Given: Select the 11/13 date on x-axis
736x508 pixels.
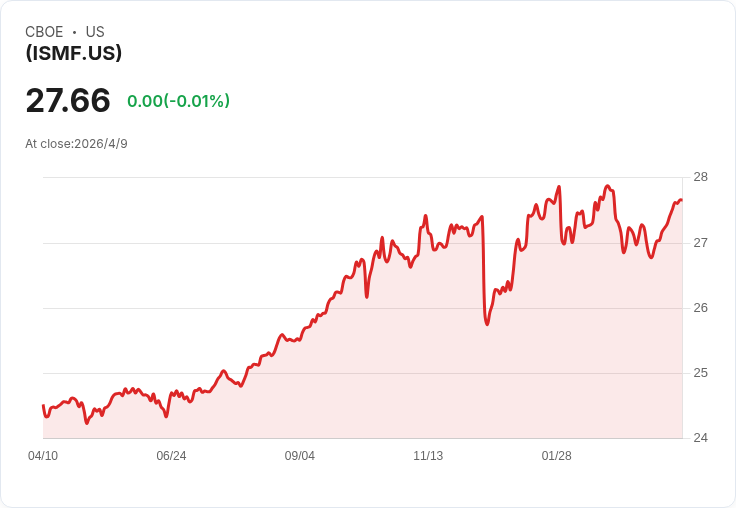Looking at the screenshot, I should point(428,456).
